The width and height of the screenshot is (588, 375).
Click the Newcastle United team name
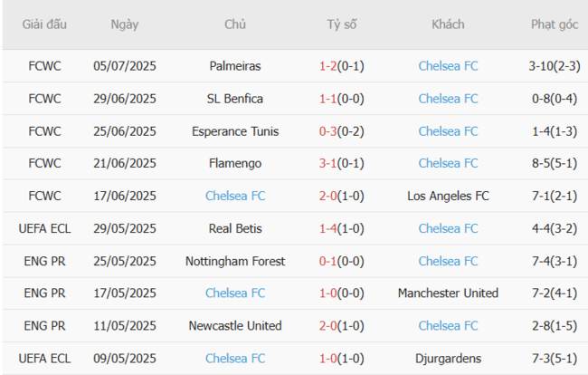(235, 325)
